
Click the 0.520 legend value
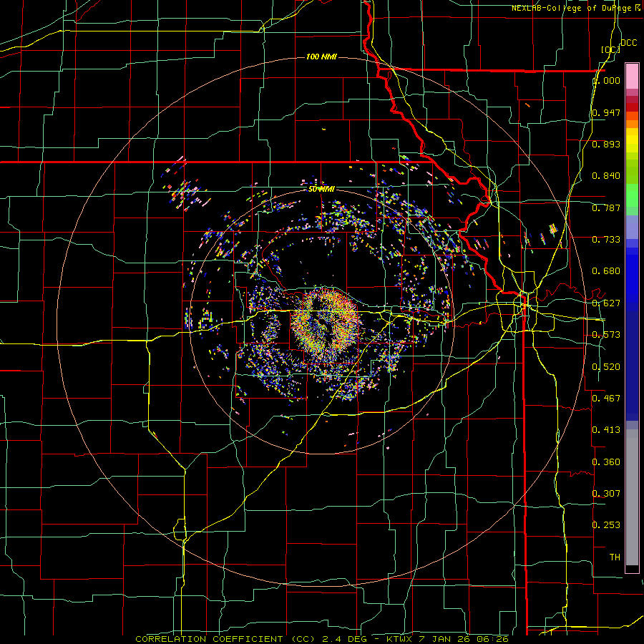pyautogui.click(x=606, y=367)
